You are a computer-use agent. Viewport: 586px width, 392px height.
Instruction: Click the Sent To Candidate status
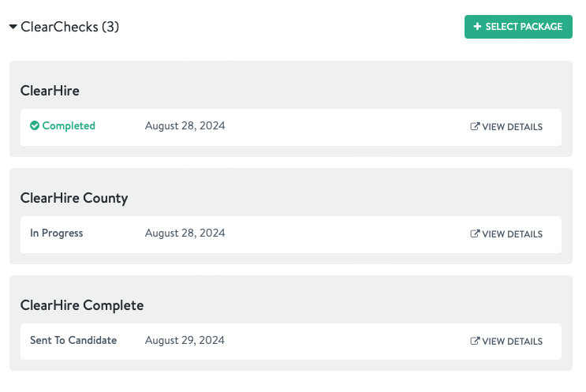[x=73, y=340]
